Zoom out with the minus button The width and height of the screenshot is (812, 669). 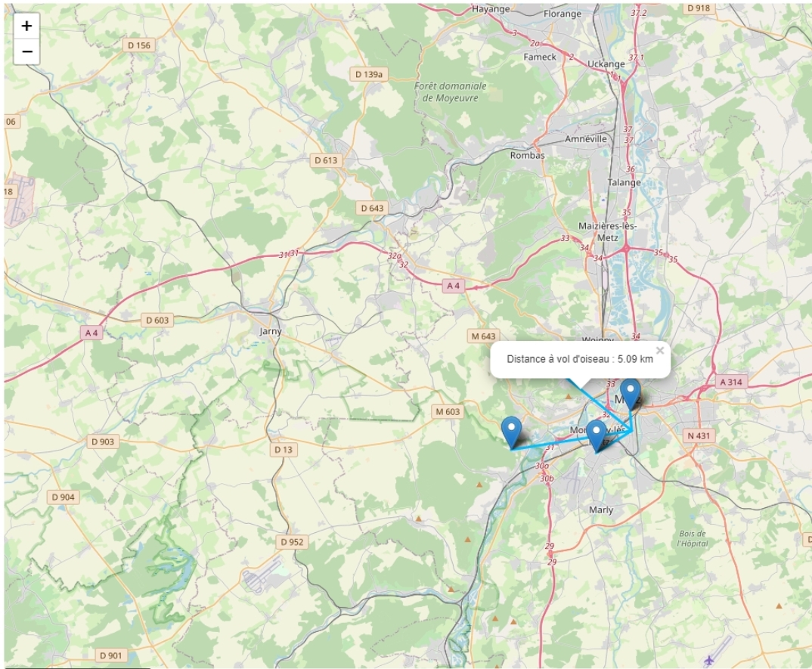tap(26, 51)
